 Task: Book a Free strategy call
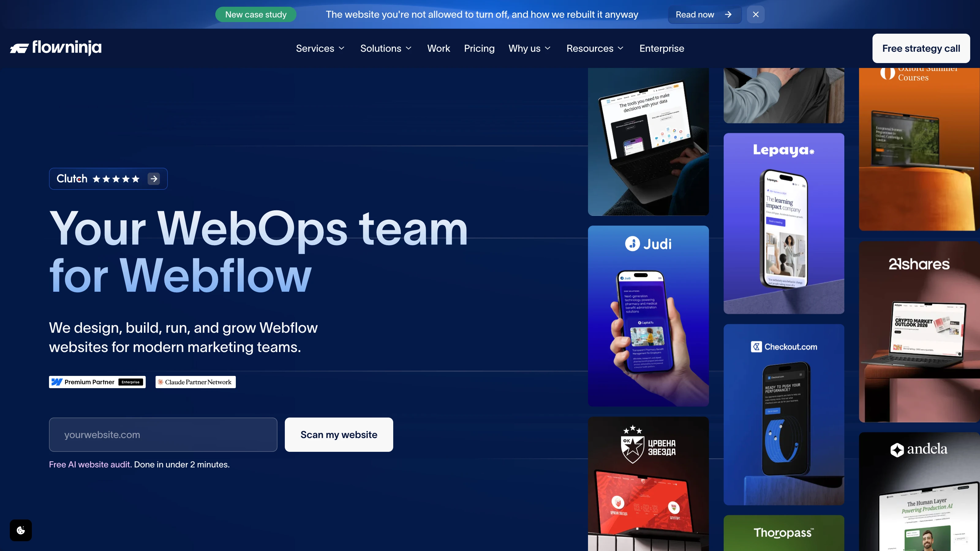(921, 48)
